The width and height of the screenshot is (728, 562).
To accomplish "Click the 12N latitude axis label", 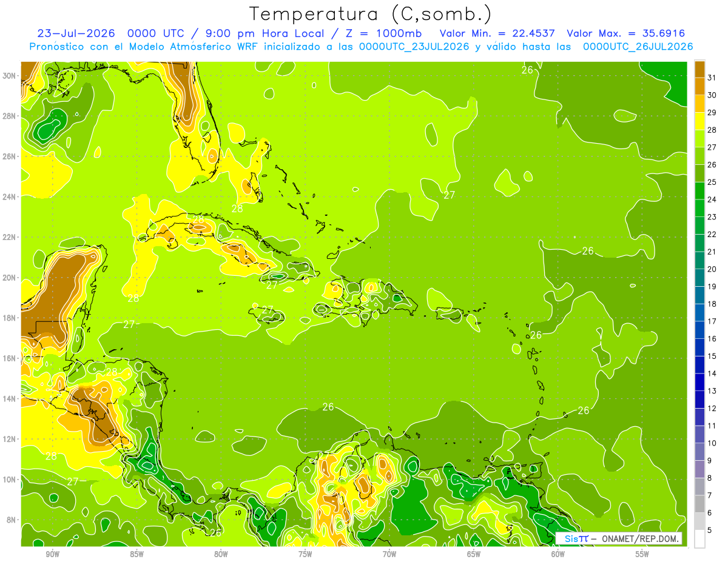I will click(10, 439).
